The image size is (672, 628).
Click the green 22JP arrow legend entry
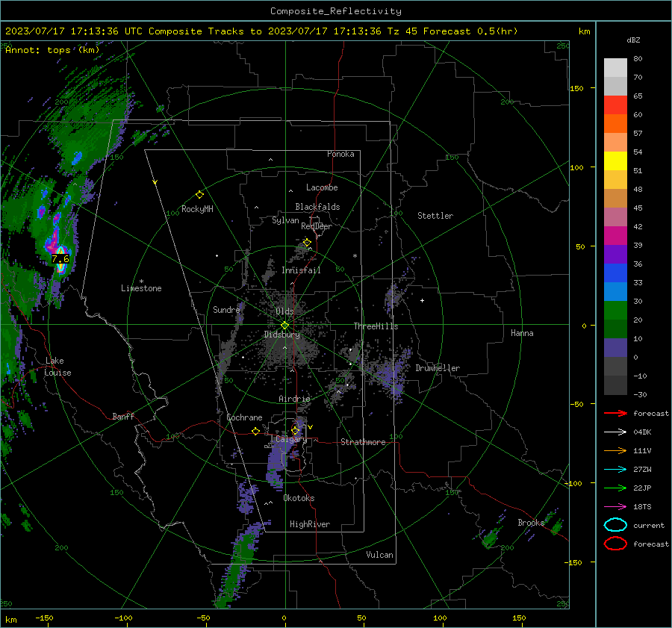pos(615,488)
